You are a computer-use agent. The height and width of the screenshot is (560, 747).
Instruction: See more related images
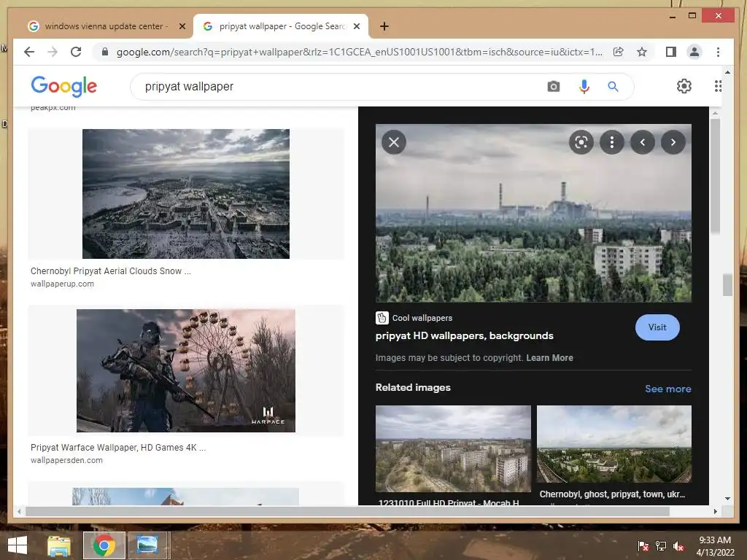pos(668,389)
